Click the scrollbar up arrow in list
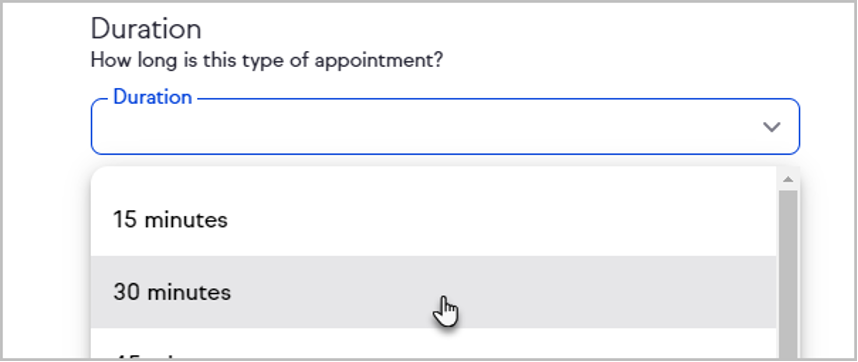The width and height of the screenshot is (858, 362). [788, 179]
